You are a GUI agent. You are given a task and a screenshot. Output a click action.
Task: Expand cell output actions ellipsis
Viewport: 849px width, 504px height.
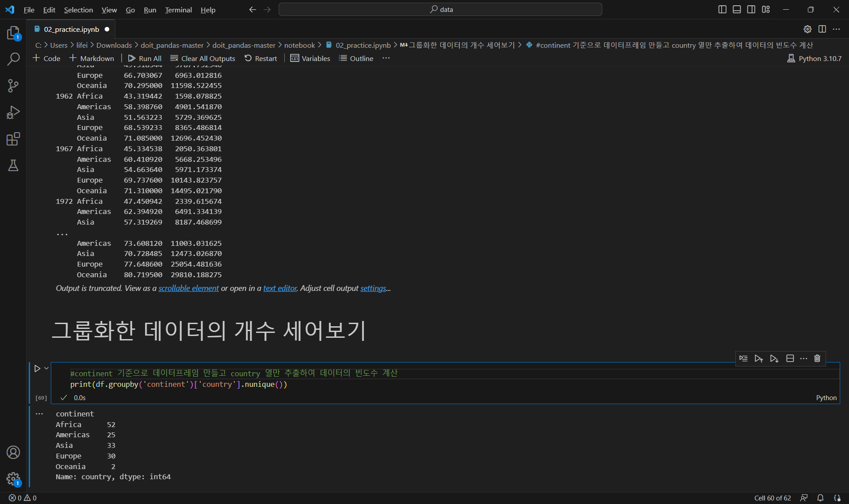click(39, 414)
